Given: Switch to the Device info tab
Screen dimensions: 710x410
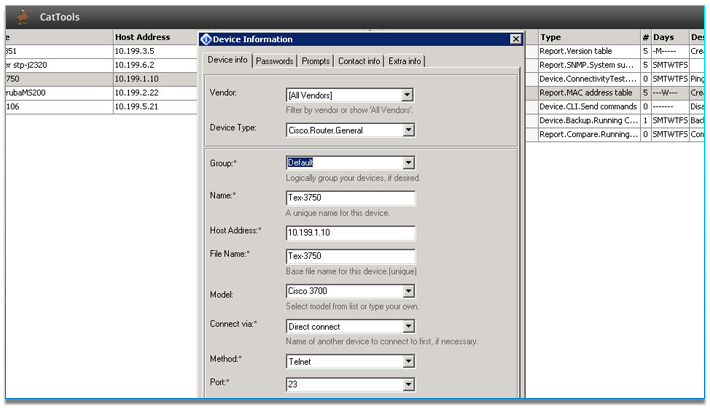Looking at the screenshot, I should pos(227,60).
